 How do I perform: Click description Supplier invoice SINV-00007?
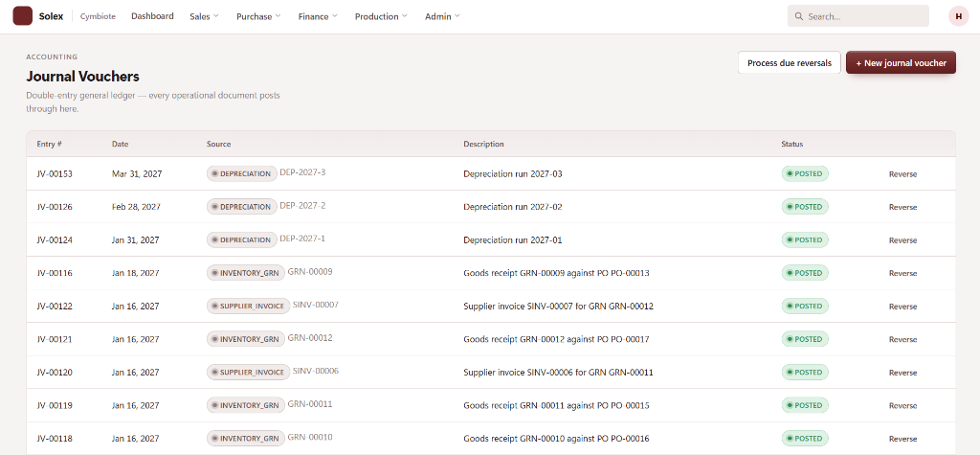click(558, 306)
